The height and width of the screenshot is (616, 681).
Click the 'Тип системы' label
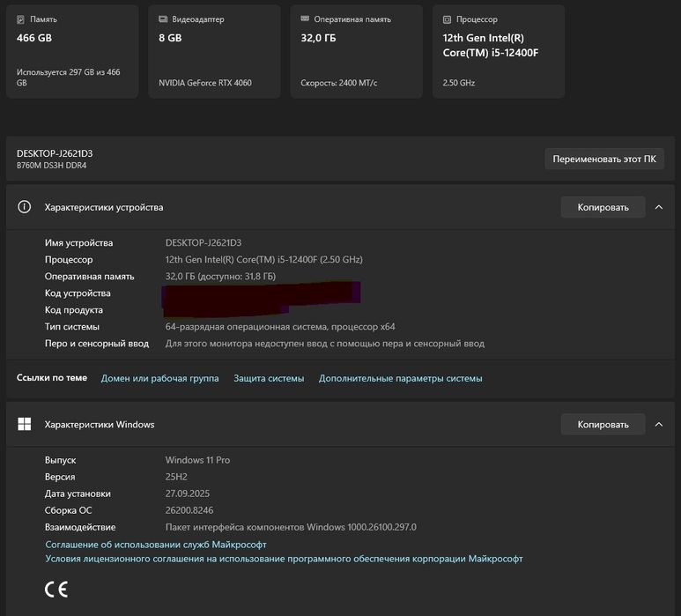[72, 326]
